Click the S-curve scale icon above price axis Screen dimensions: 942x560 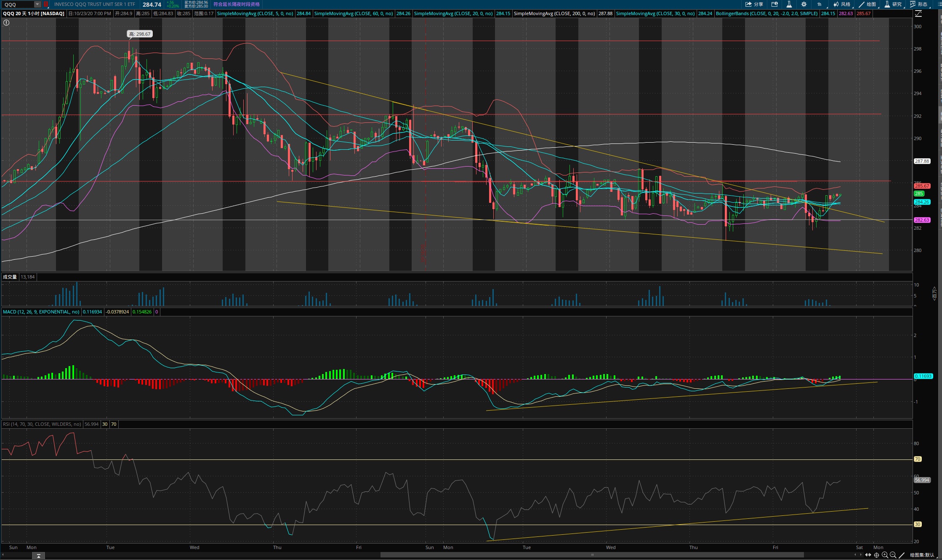tap(918, 14)
